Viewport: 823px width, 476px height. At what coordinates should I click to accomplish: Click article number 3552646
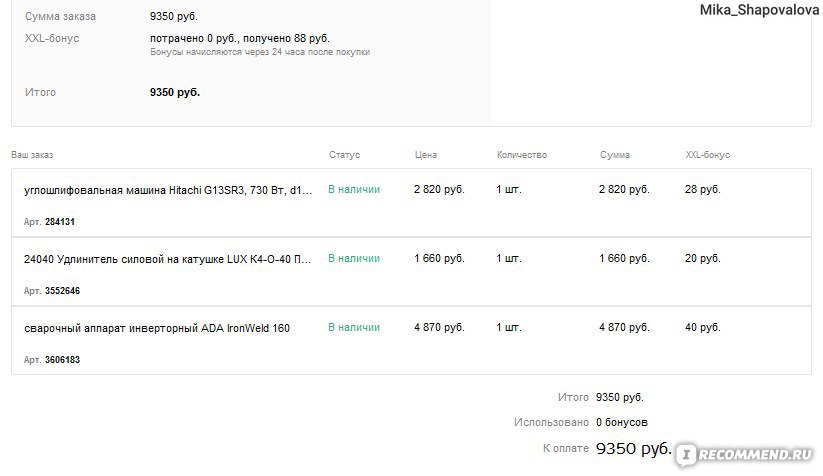tap(62, 290)
